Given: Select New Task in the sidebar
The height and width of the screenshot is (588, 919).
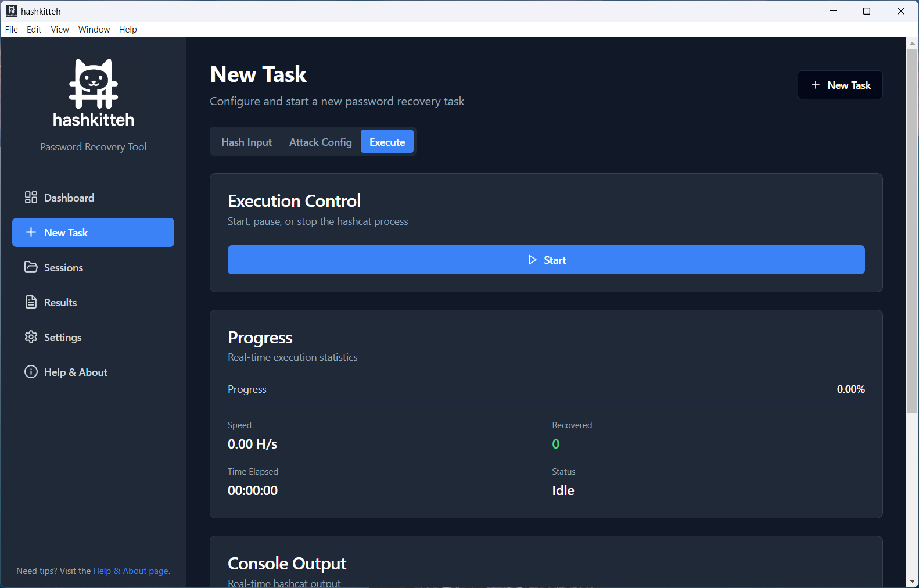Looking at the screenshot, I should (x=93, y=232).
